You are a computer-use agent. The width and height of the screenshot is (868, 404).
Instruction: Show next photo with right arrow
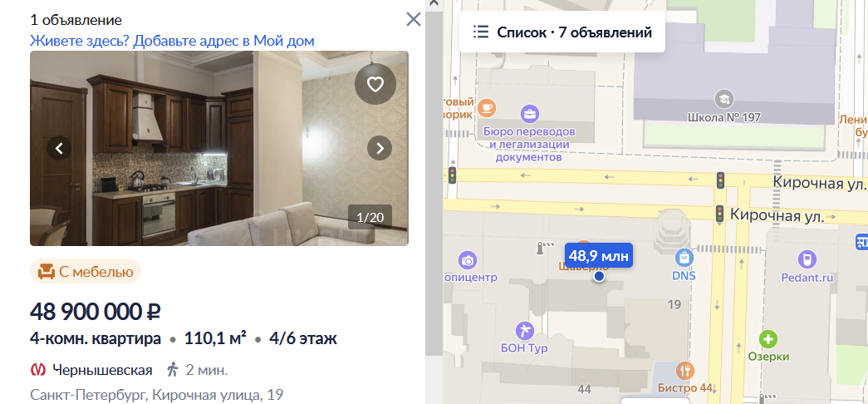click(380, 148)
